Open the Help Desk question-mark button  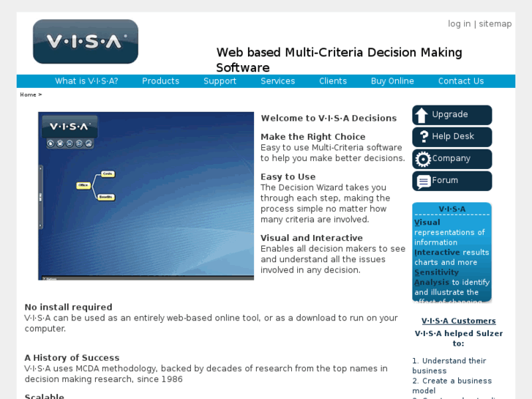(x=452, y=137)
